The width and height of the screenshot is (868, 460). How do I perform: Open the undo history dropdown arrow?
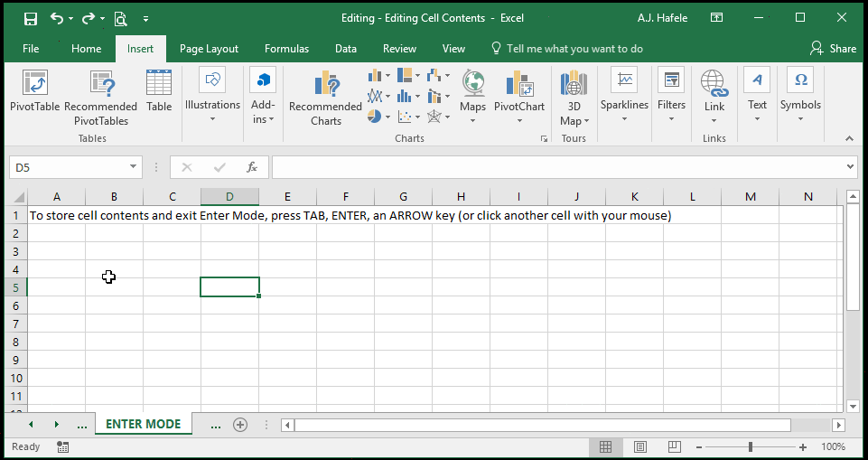(x=70, y=19)
